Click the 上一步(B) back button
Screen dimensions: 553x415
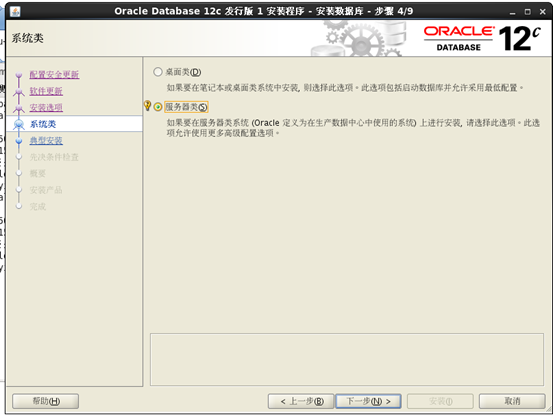(301, 401)
